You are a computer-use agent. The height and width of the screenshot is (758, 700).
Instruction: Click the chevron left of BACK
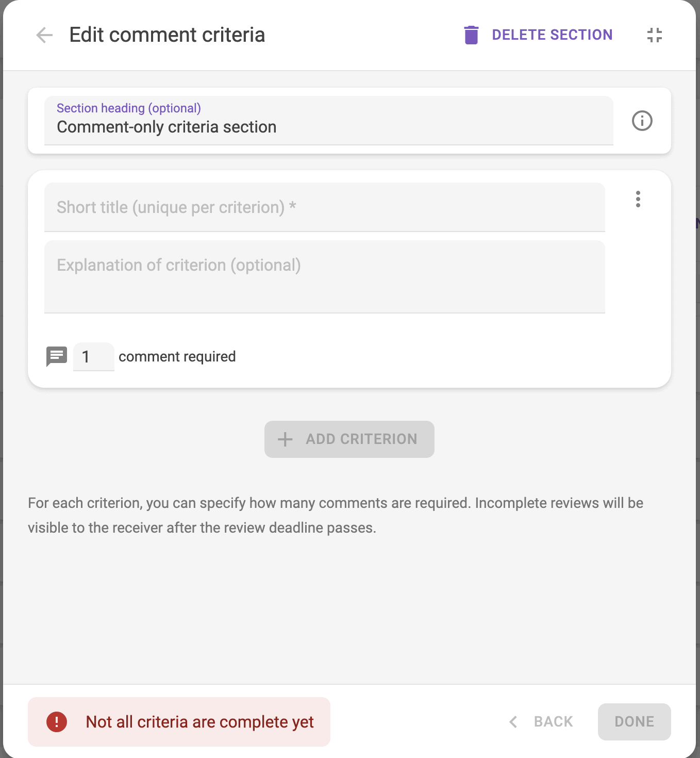513,722
